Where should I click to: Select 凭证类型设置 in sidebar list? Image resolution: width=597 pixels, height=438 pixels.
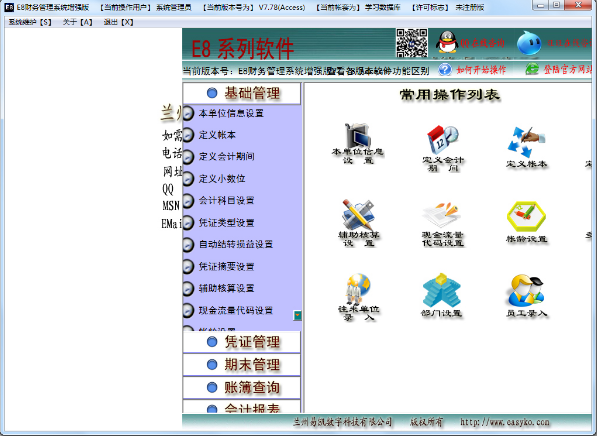point(227,223)
